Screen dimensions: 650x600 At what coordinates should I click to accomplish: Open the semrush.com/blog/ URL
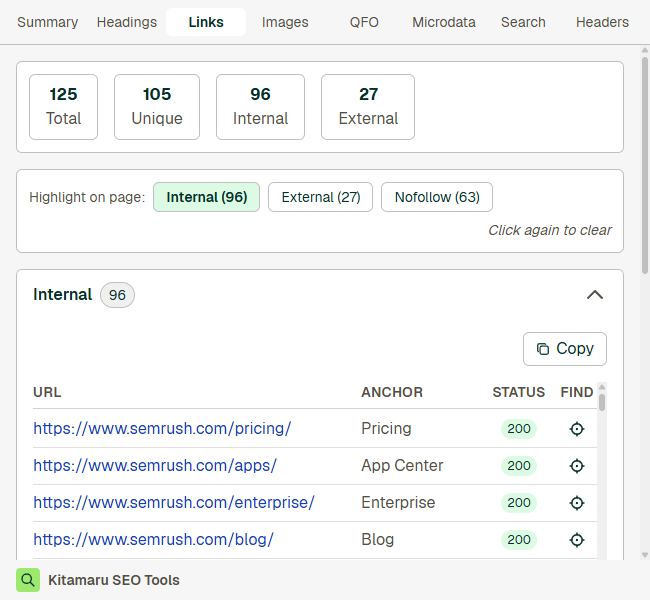coord(153,539)
